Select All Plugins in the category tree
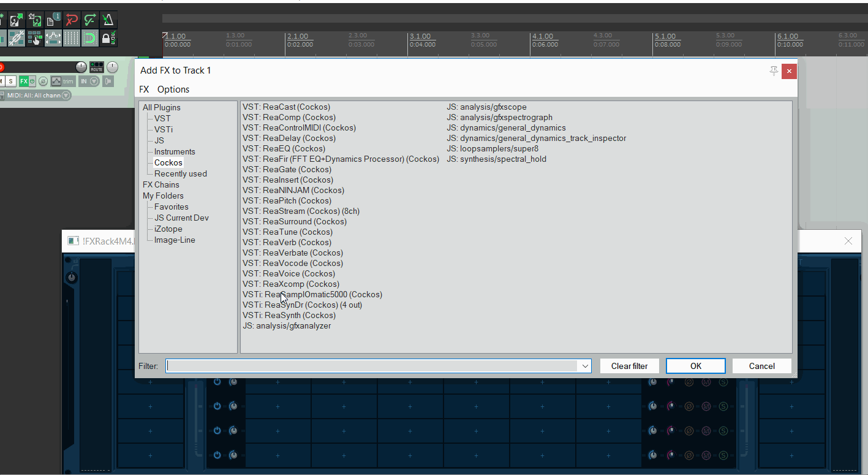 click(162, 107)
